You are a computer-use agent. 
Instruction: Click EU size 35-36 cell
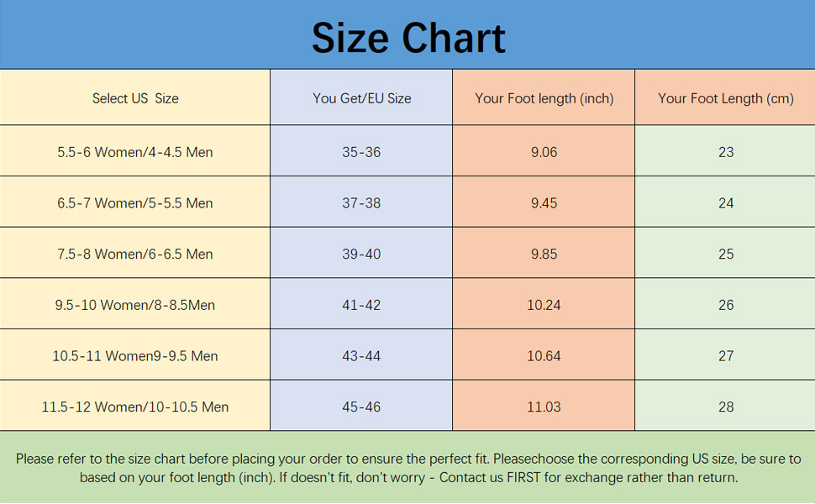[x=361, y=150]
